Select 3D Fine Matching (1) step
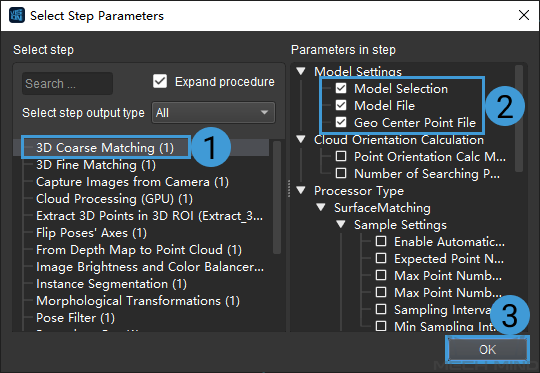Image resolution: width=540 pixels, height=373 pixels. pos(96,165)
